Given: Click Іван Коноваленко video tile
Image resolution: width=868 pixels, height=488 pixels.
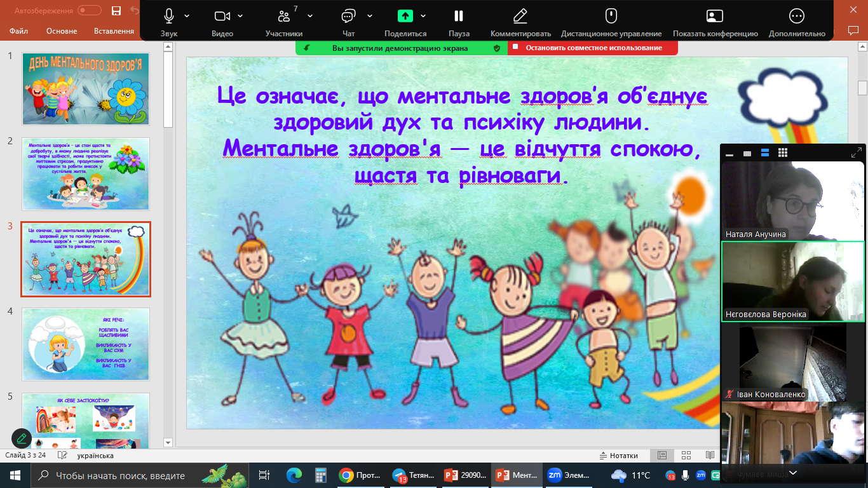Looking at the screenshot, I should click(x=793, y=362).
